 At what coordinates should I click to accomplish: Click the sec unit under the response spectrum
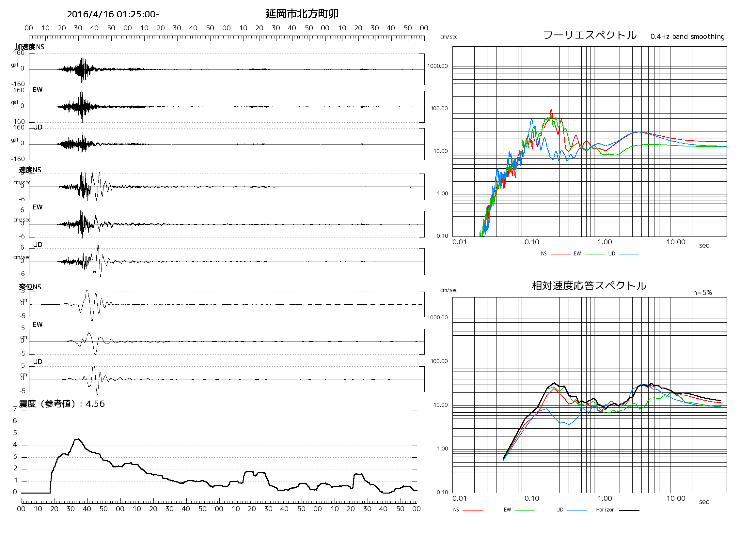[x=704, y=502]
